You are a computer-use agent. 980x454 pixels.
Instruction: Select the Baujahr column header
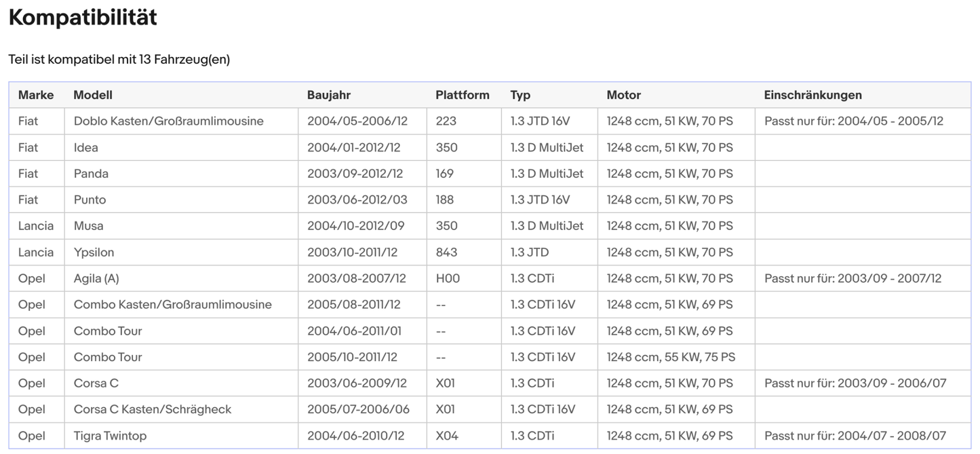coord(329,95)
